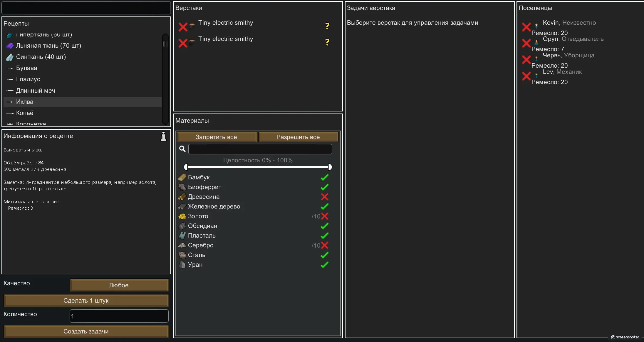Enable Wood (Древесина) via its red X

coord(324,197)
